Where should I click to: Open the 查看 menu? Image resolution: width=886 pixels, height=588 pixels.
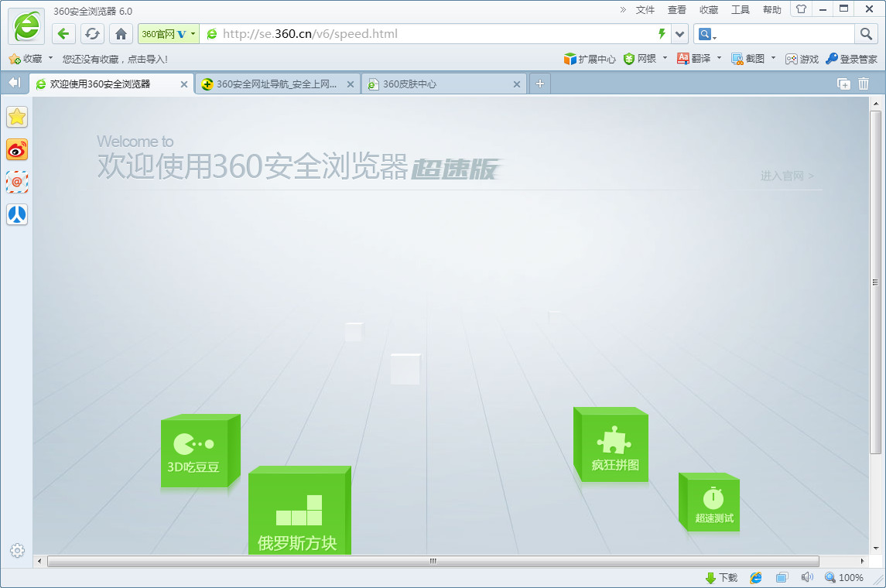coord(676,9)
